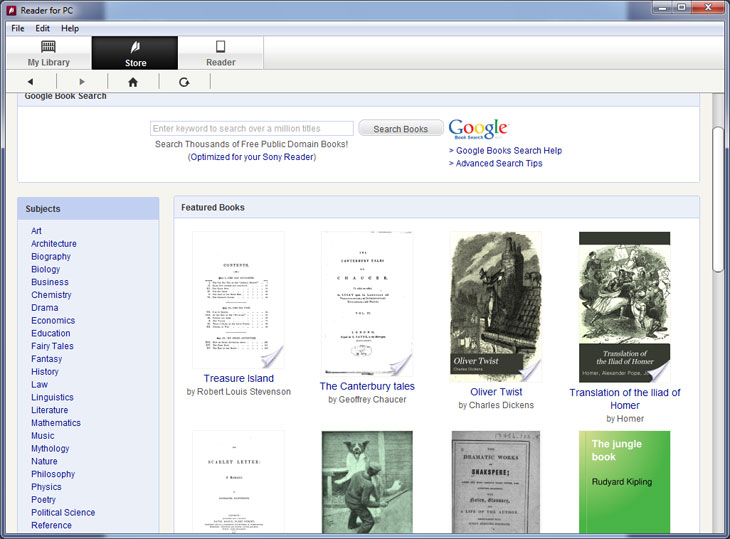Browse the Mythology subject category
Image resolution: width=730 pixels, height=539 pixels.
(50, 449)
